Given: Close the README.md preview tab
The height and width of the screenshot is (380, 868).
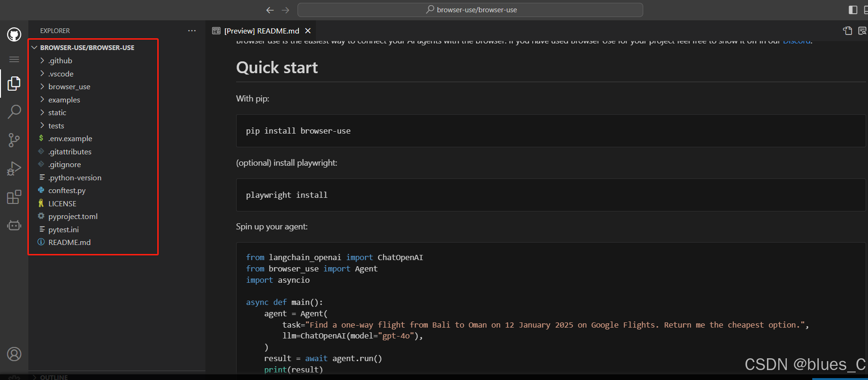Looking at the screenshot, I should tap(308, 31).
